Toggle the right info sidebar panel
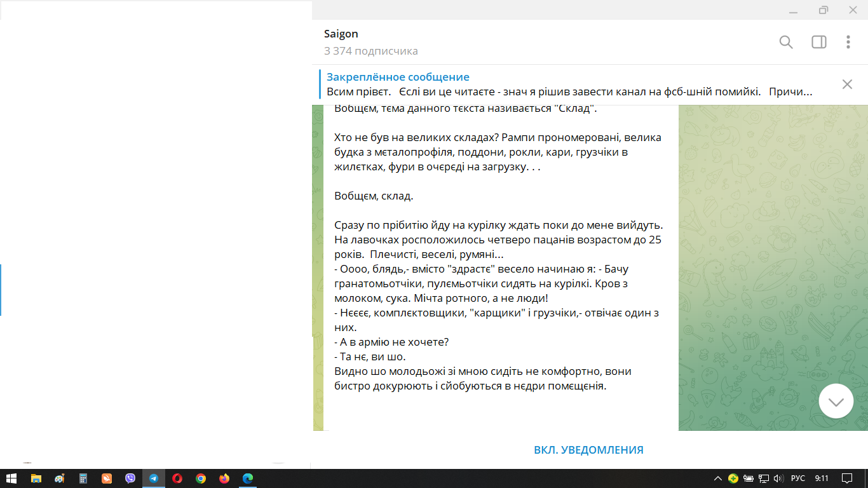 (819, 42)
